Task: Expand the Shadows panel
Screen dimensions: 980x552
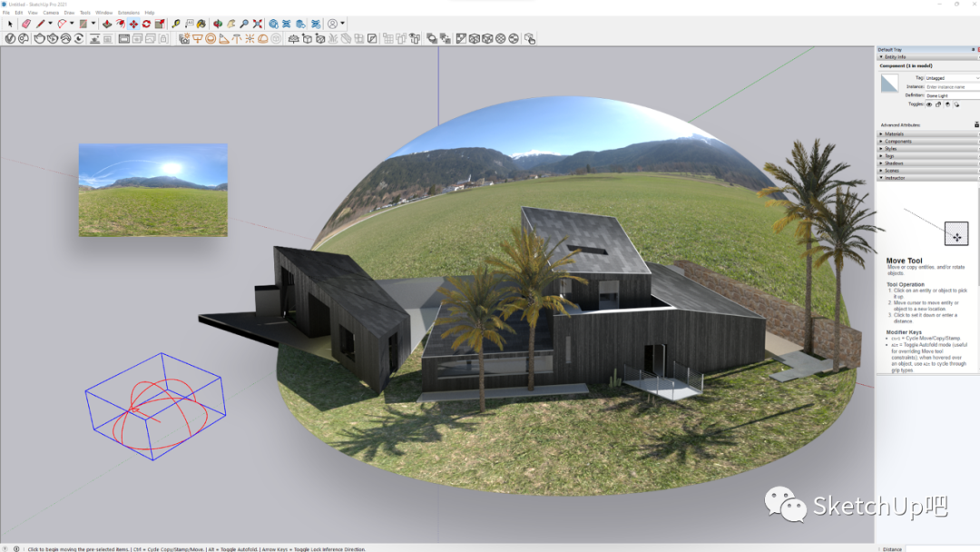Action: click(x=881, y=163)
